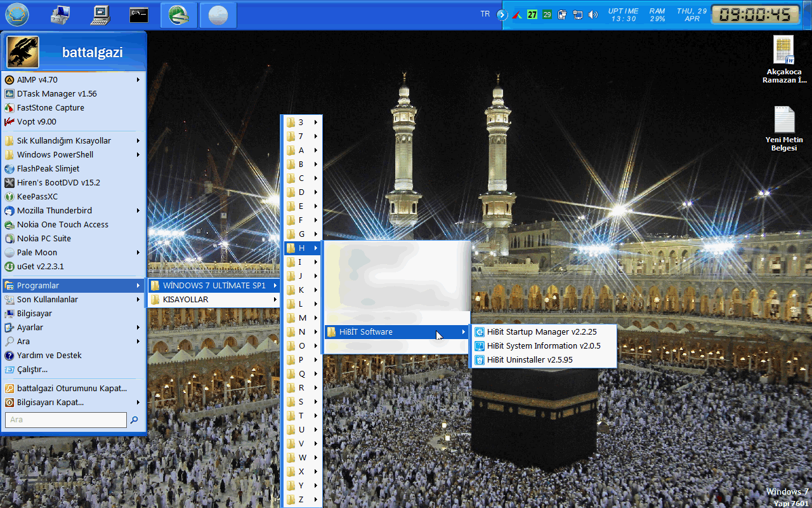The width and height of the screenshot is (812, 508).
Task: Launch uGet v2.2.3.1
Action: coord(74,267)
